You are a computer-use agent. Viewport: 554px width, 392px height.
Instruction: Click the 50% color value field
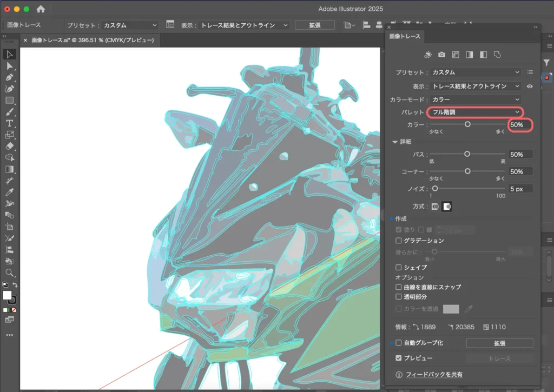point(518,124)
